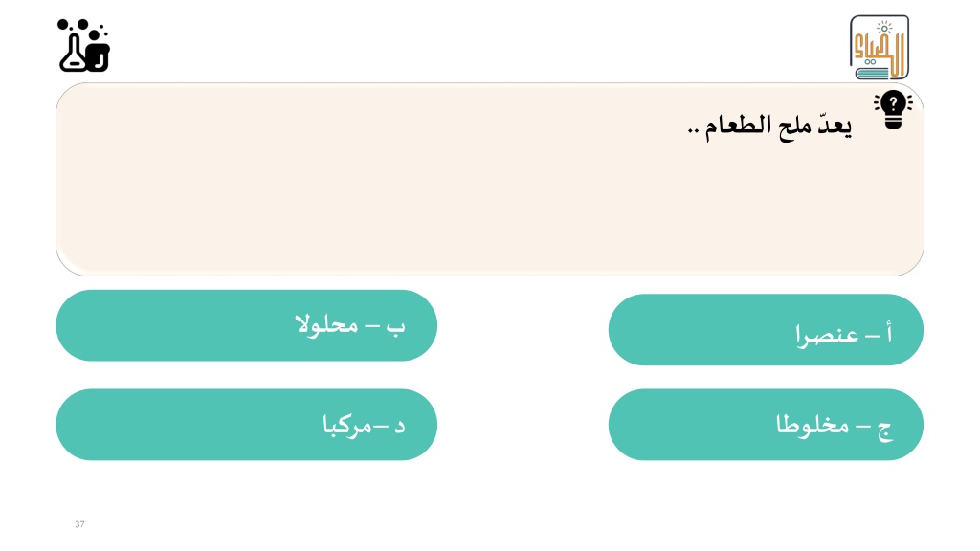The height and width of the screenshot is (551, 980).
Task: Click the letter د label in the fourth option
Action: [399, 427]
